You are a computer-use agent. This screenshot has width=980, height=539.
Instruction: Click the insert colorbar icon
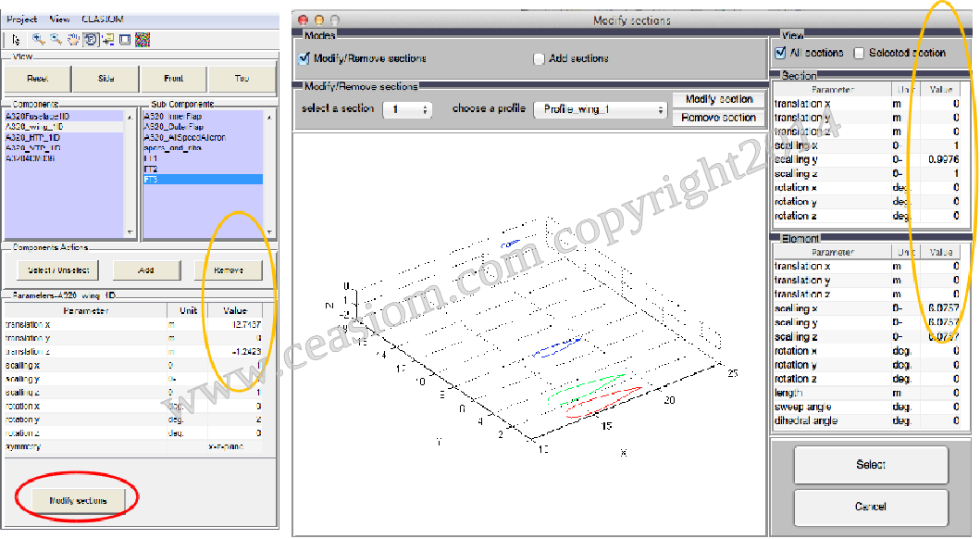[142, 39]
